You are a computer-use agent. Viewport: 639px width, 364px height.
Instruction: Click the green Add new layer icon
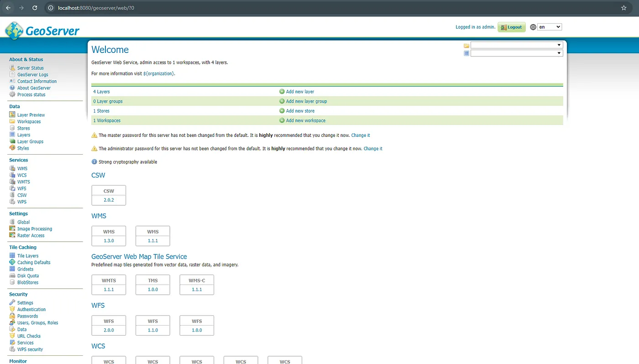[x=282, y=92]
